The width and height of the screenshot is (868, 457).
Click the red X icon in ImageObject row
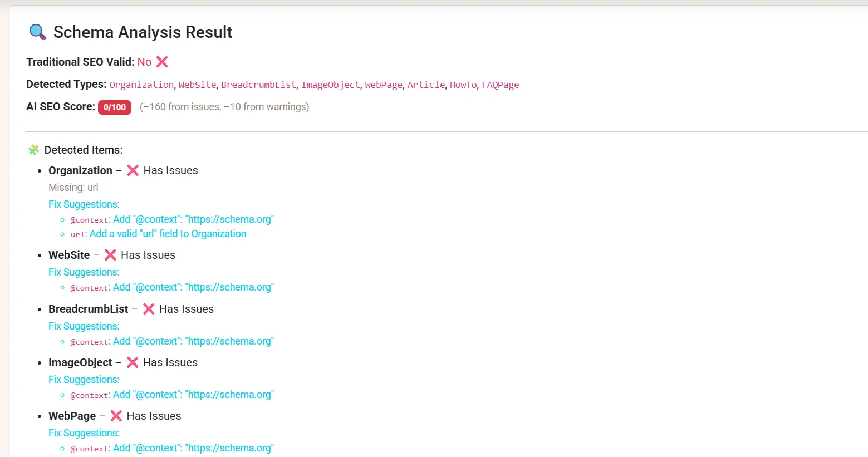(133, 362)
